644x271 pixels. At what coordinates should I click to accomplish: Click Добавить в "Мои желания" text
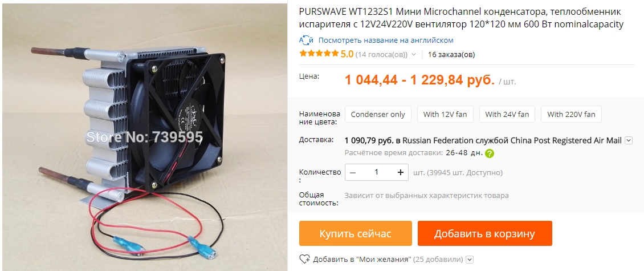(x=362, y=260)
